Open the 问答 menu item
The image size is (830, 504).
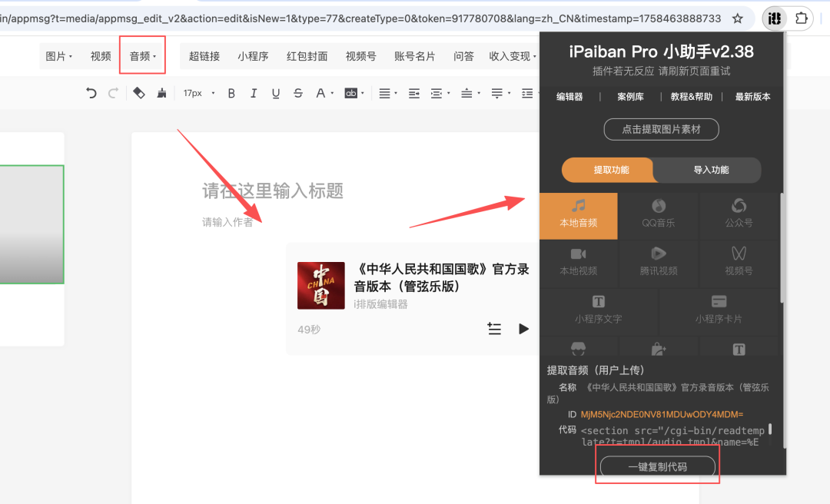pyautogui.click(x=463, y=56)
